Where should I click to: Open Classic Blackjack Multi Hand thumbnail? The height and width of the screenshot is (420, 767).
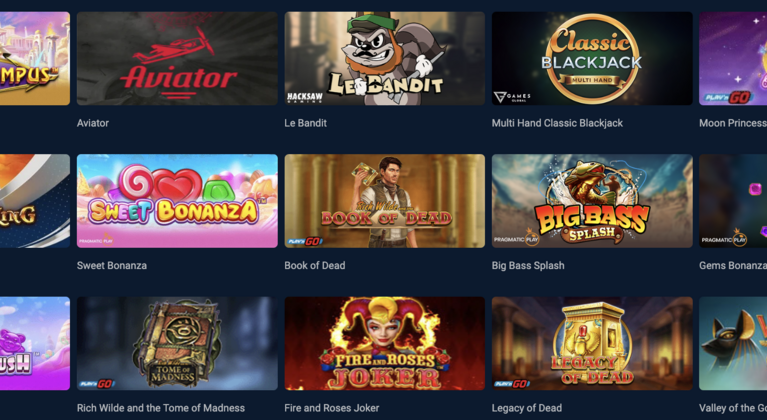click(x=592, y=59)
